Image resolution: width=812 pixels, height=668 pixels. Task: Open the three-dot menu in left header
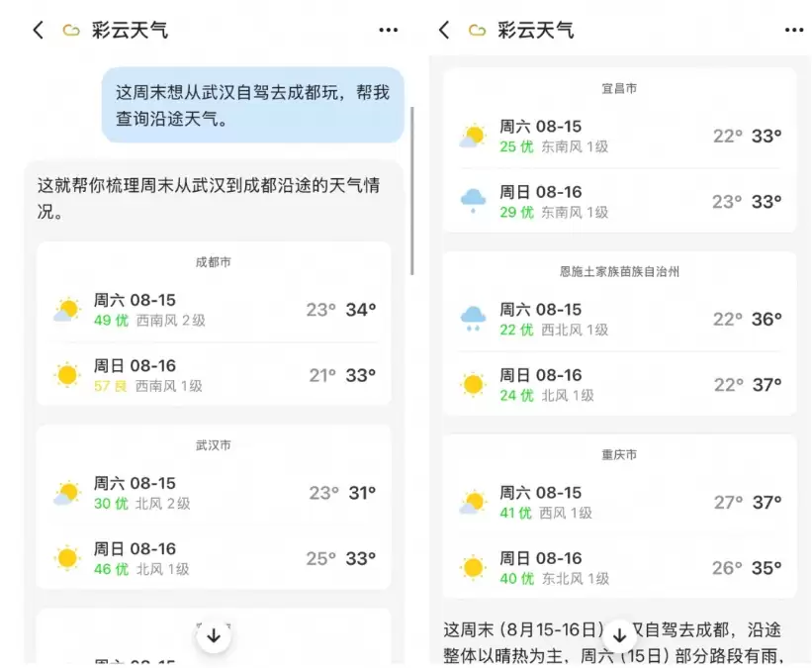389,30
